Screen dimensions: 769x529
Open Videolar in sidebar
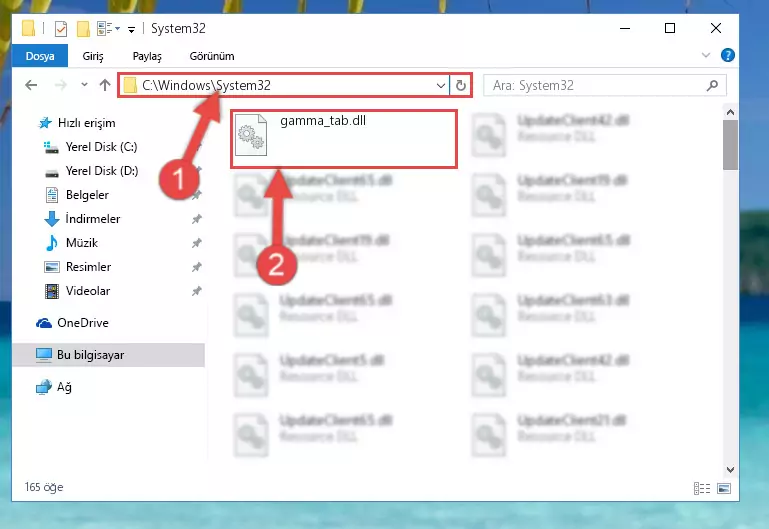point(88,291)
